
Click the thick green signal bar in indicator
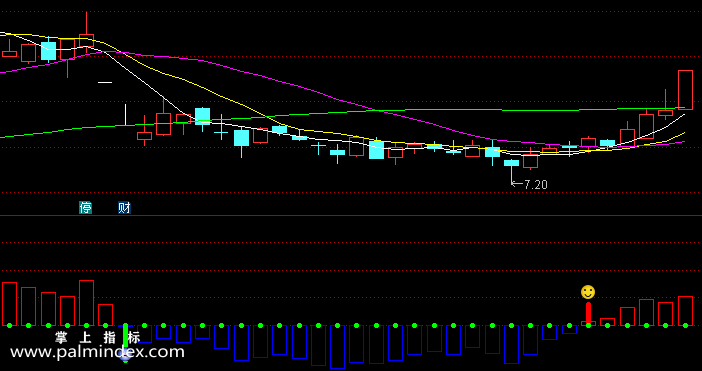(125, 335)
